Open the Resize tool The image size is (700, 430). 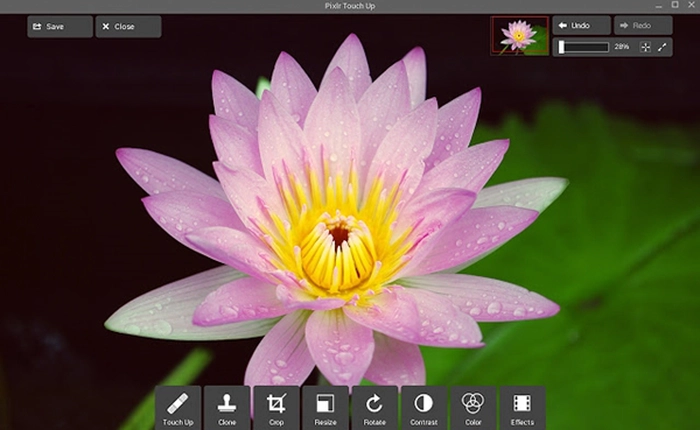click(325, 408)
